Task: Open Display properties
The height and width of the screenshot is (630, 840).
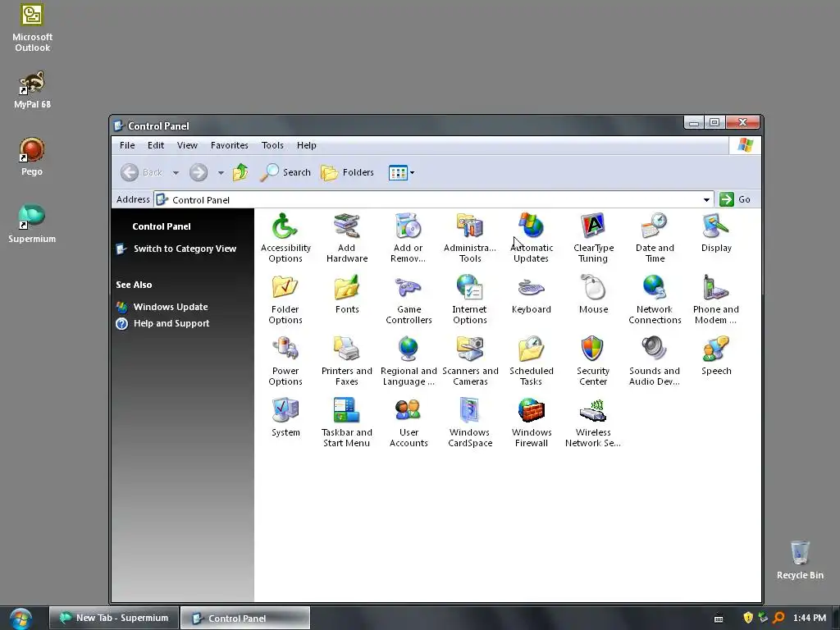Action: click(716, 233)
